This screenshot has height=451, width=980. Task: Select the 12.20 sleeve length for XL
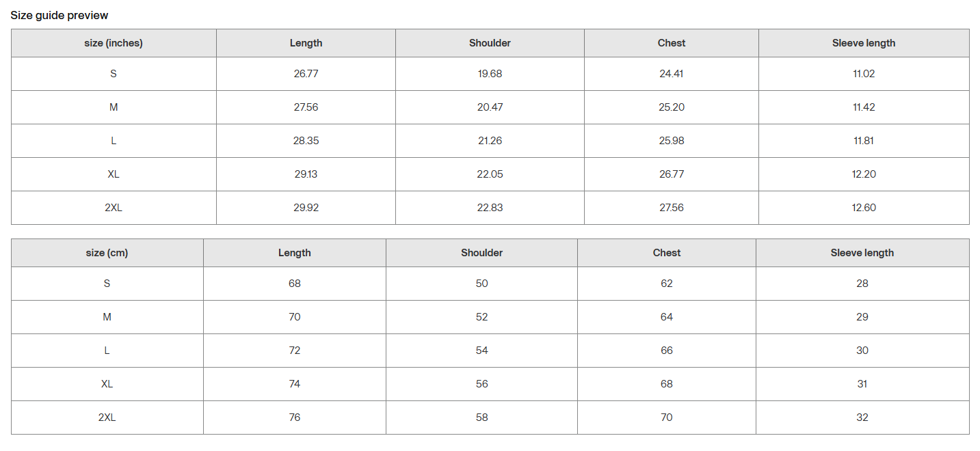[864, 174]
